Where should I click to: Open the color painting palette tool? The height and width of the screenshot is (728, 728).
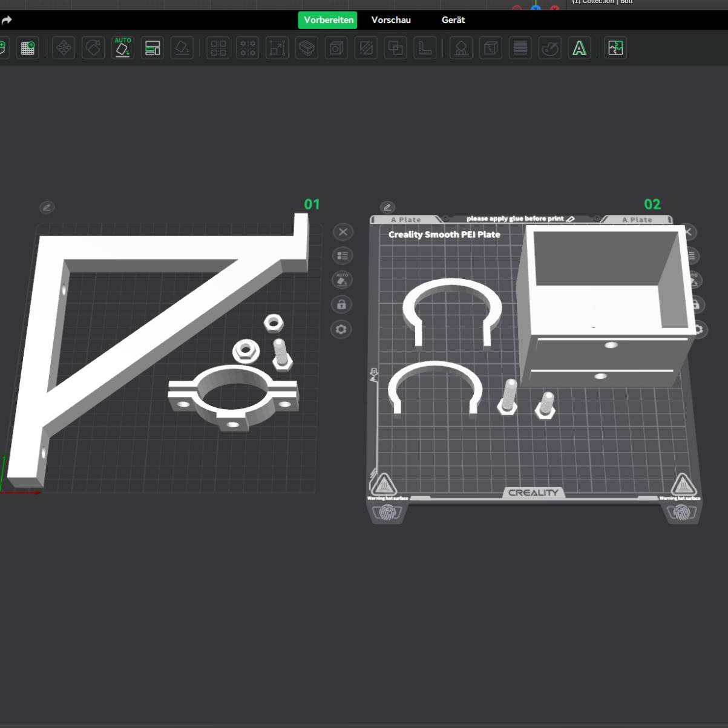pos(549,48)
